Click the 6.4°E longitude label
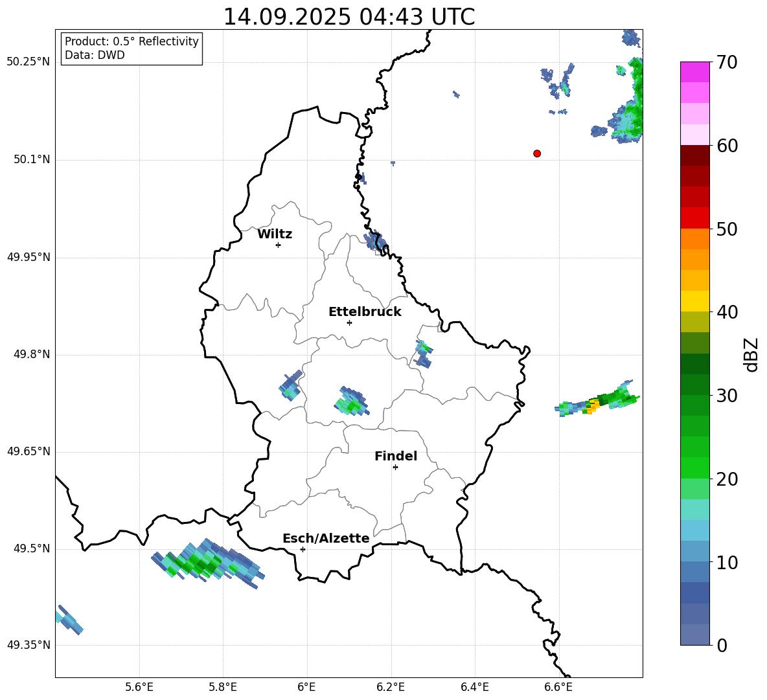Screen dimensions: 767x700 474,687
